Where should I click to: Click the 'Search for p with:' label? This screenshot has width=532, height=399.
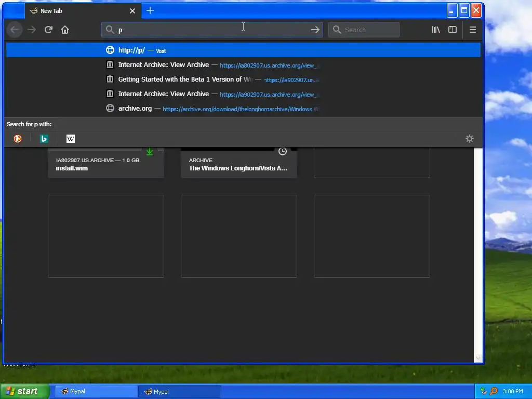(x=29, y=124)
